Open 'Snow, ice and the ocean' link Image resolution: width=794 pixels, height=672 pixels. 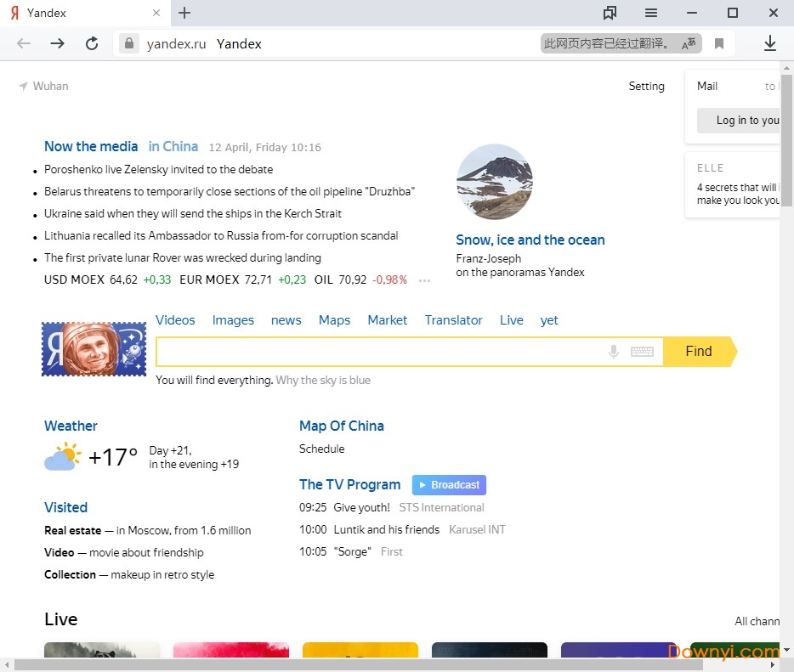coord(530,240)
